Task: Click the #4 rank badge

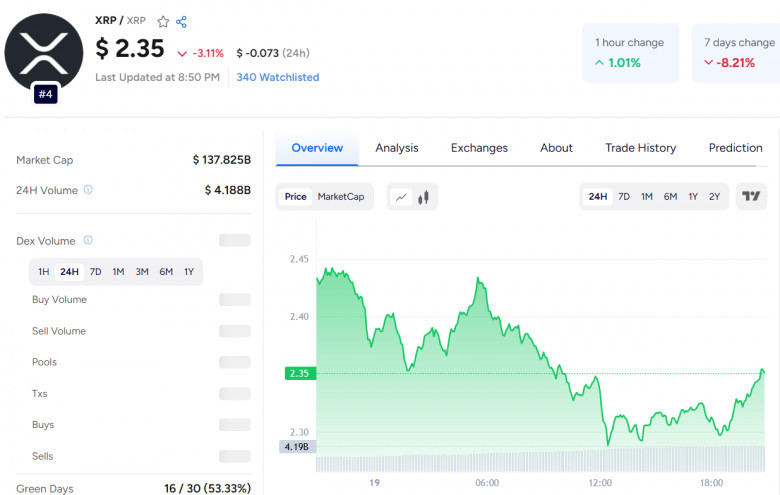Action: (x=46, y=94)
